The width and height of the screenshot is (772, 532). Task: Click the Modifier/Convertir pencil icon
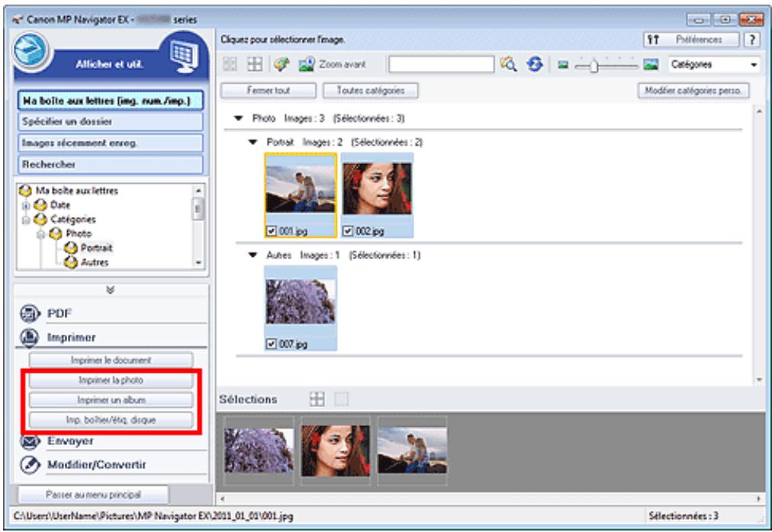pos(30,464)
